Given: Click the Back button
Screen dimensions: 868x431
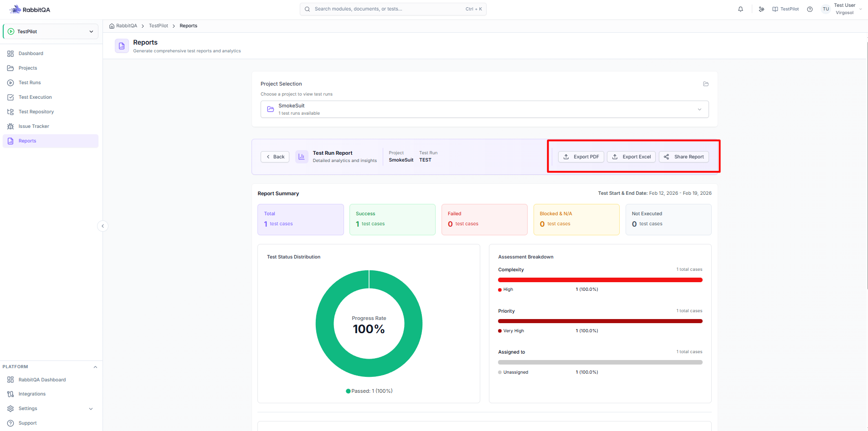Looking at the screenshot, I should (275, 157).
